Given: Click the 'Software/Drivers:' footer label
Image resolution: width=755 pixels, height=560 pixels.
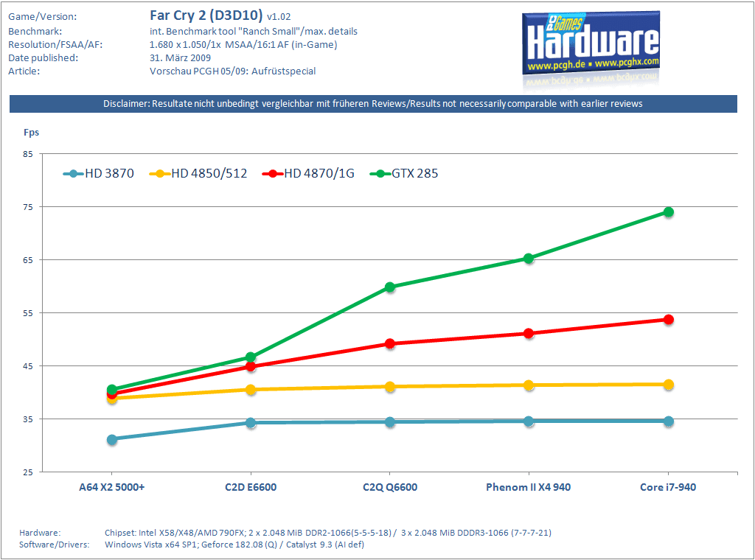Looking at the screenshot, I should click(x=55, y=545).
